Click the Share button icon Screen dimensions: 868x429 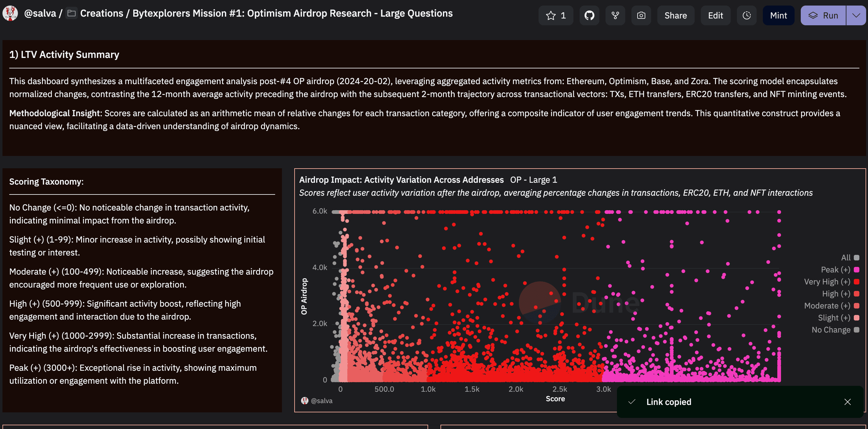click(675, 15)
